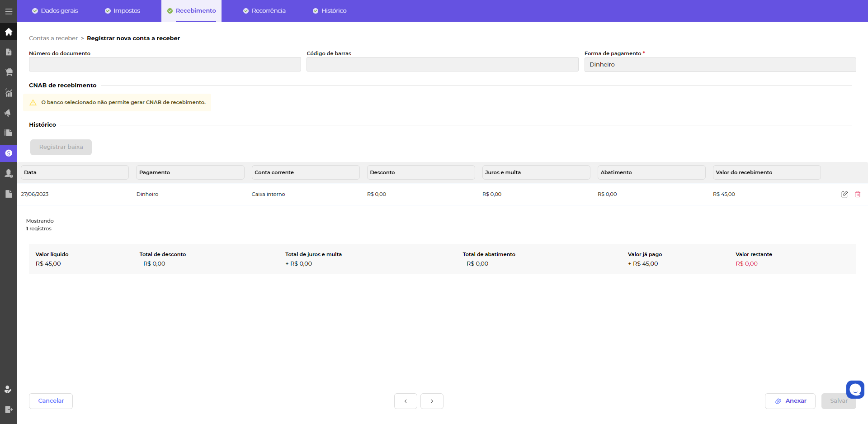Open the Recorrência tab
The height and width of the screenshot is (424, 868).
click(264, 11)
